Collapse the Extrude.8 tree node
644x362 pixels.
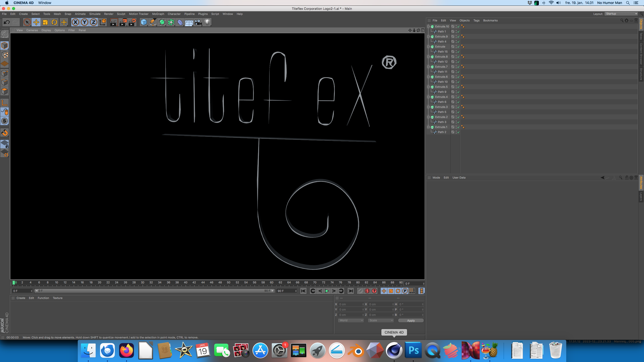tap(428, 57)
